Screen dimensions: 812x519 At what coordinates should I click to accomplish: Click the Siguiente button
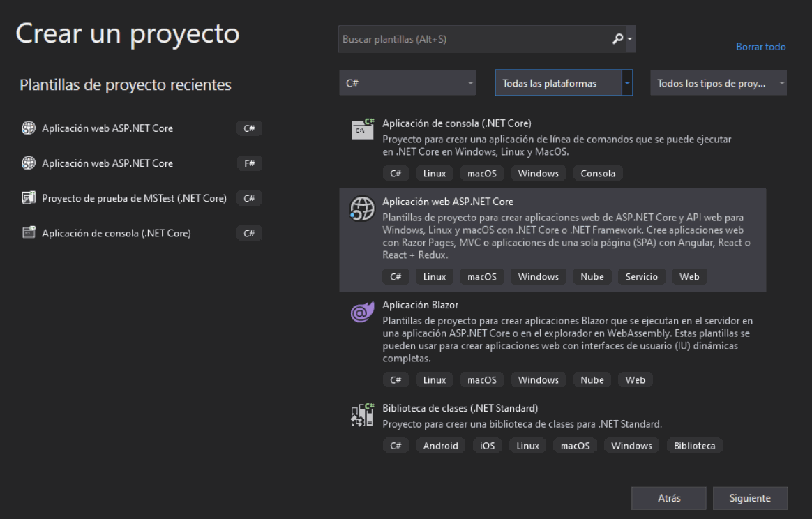[750, 498]
